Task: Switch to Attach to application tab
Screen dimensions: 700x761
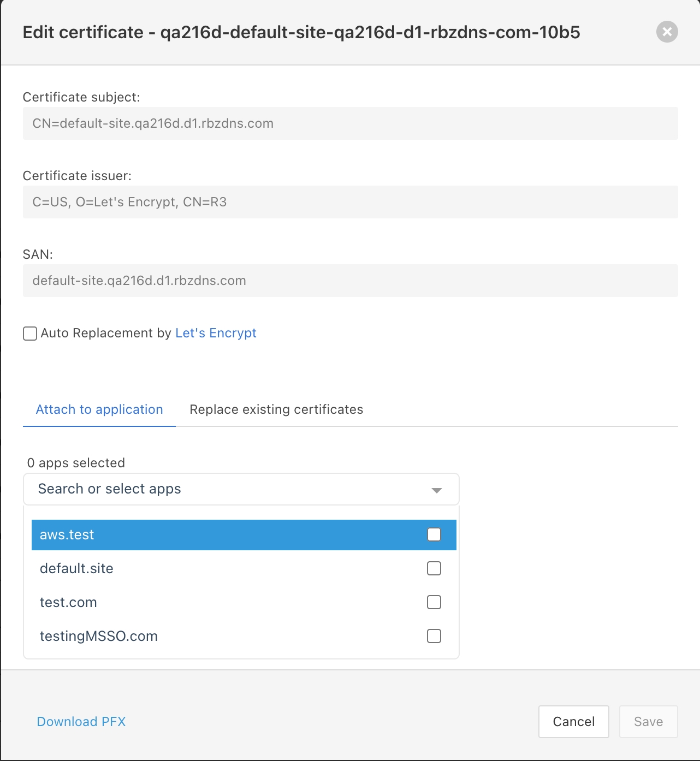Action: [x=99, y=409]
